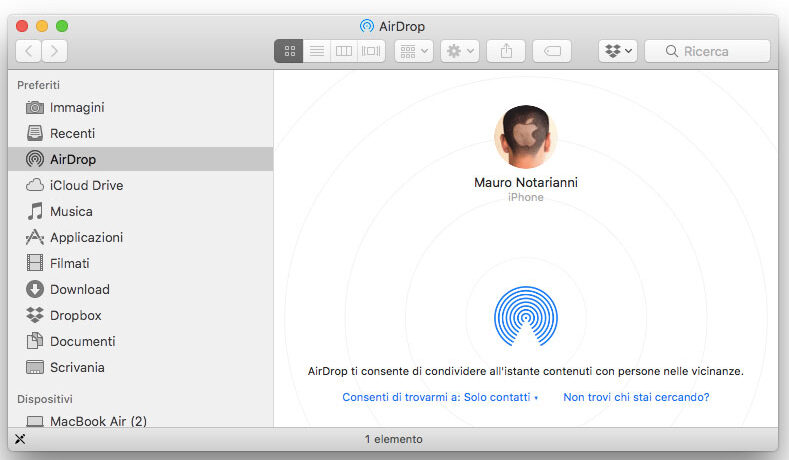
Task: Click the Musica note icon
Action: [x=35, y=211]
